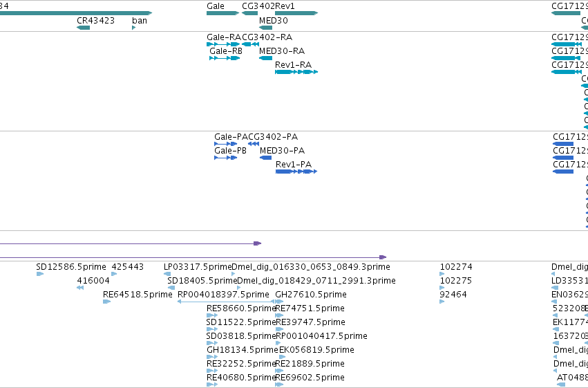The image size is (588, 388).
Task: Click the Gale-RB transcript
Action: (x=225, y=58)
